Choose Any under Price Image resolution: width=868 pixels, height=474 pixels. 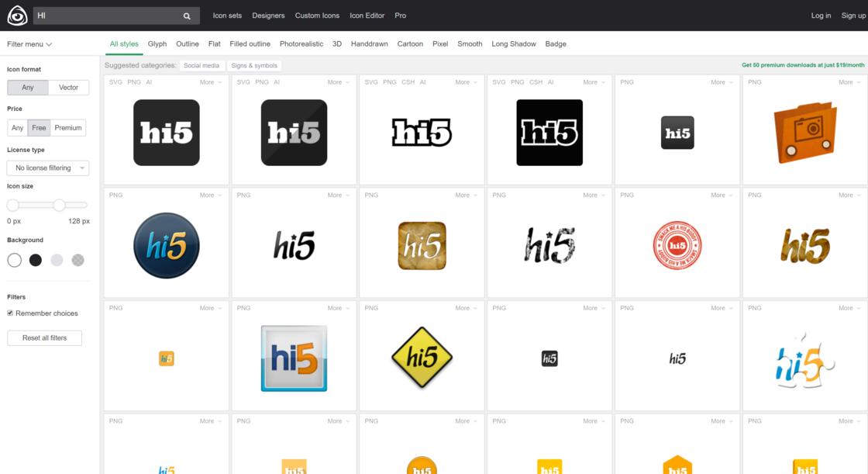18,128
